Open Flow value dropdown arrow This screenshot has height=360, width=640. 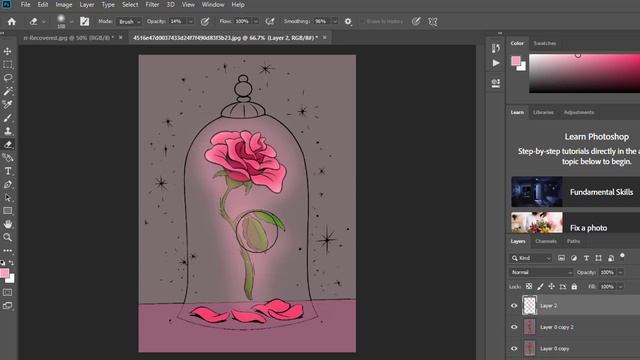256,22
